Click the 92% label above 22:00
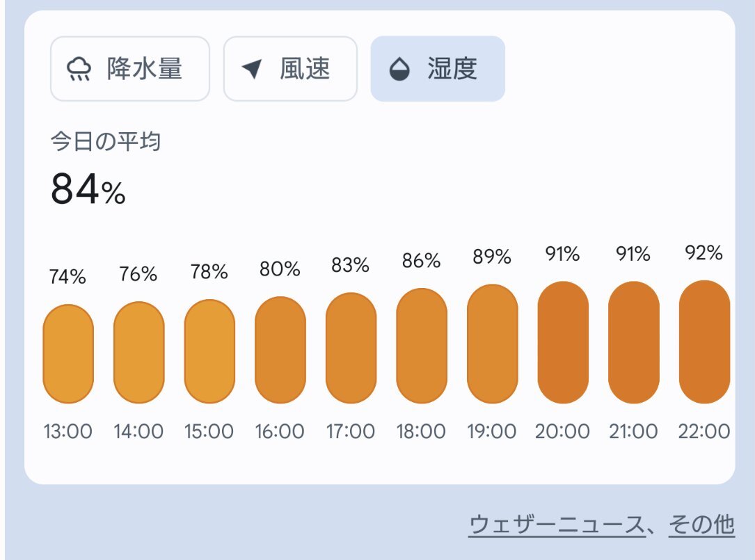 pyautogui.click(x=704, y=253)
